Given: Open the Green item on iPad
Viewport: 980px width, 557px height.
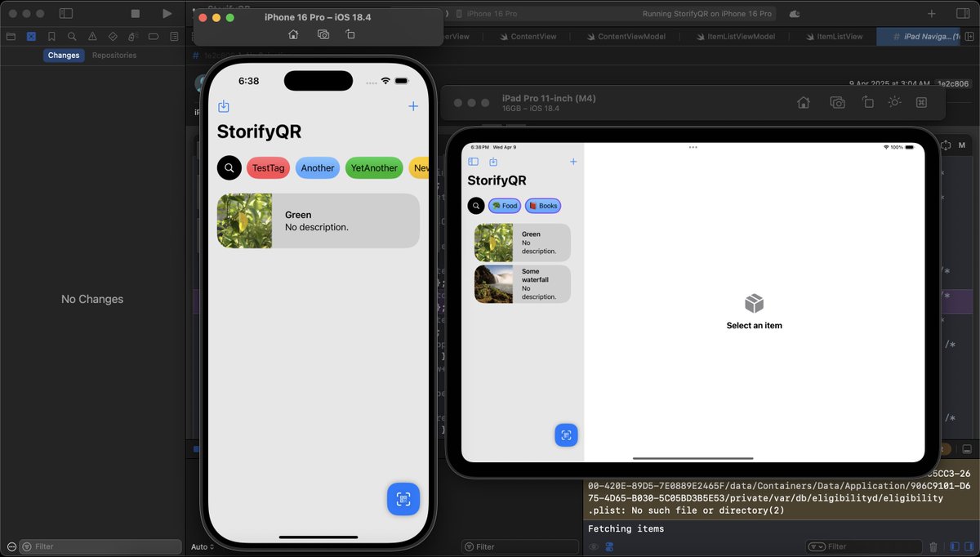Looking at the screenshot, I should point(523,243).
